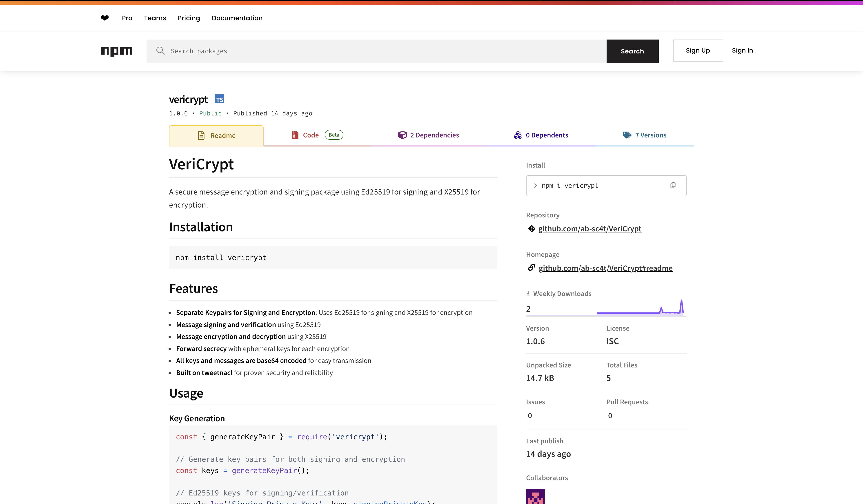Screen dimensions: 863x504
Task: Switch to the Code tab
Action: pyautogui.click(x=311, y=135)
